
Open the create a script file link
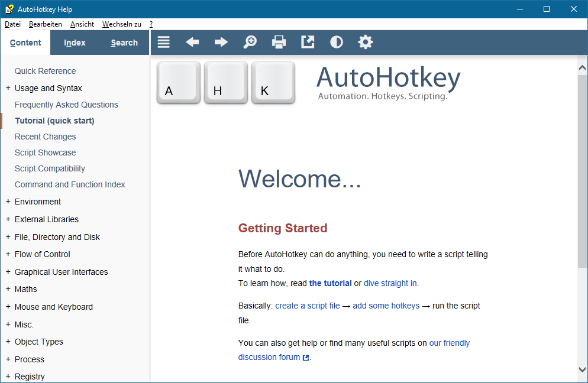[308, 306]
